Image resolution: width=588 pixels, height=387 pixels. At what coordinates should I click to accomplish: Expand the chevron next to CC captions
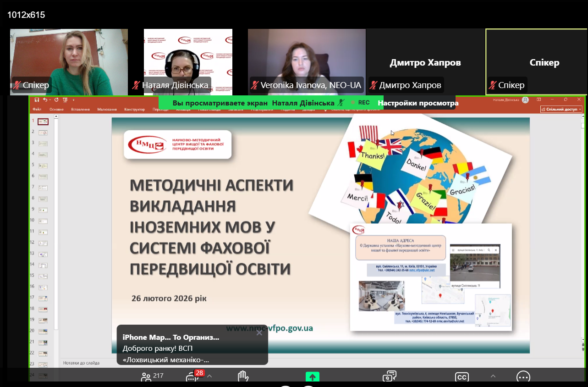click(x=493, y=376)
